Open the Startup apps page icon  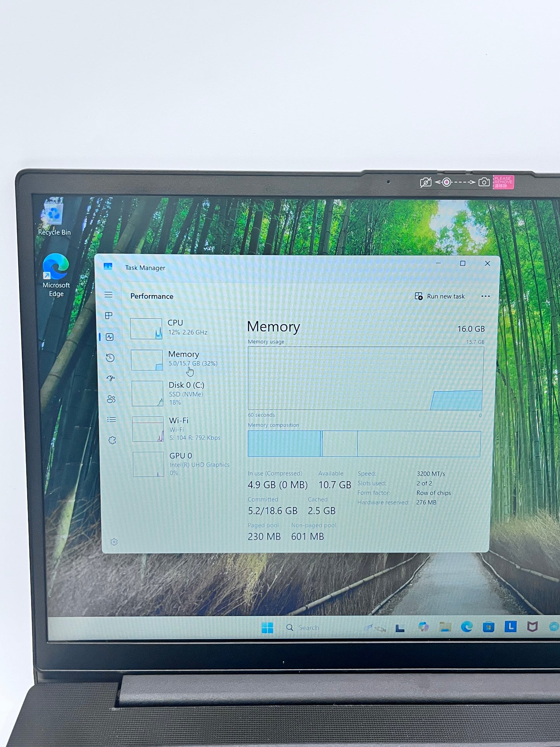click(111, 378)
